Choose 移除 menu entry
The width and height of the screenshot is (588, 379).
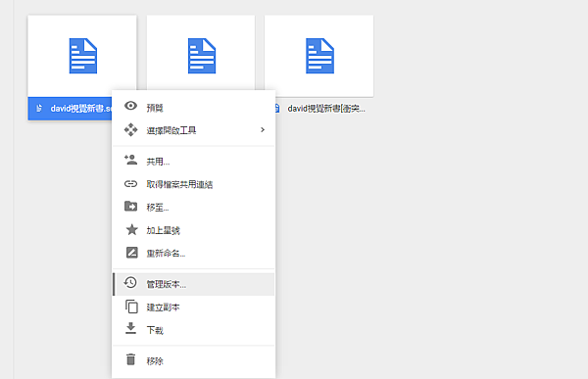point(193,360)
